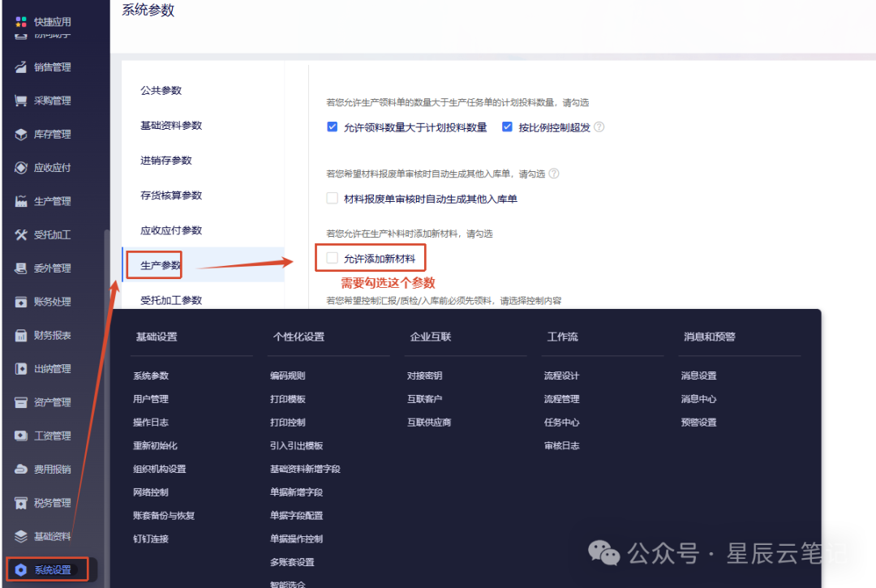Open the 费用报销 icon
Viewport: 876px width, 588px height.
[20, 469]
